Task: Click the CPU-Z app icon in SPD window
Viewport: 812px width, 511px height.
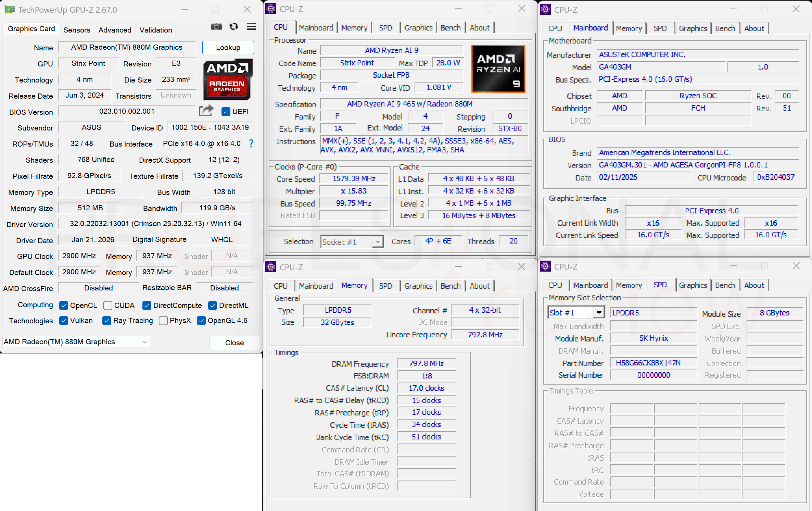Action: point(545,266)
